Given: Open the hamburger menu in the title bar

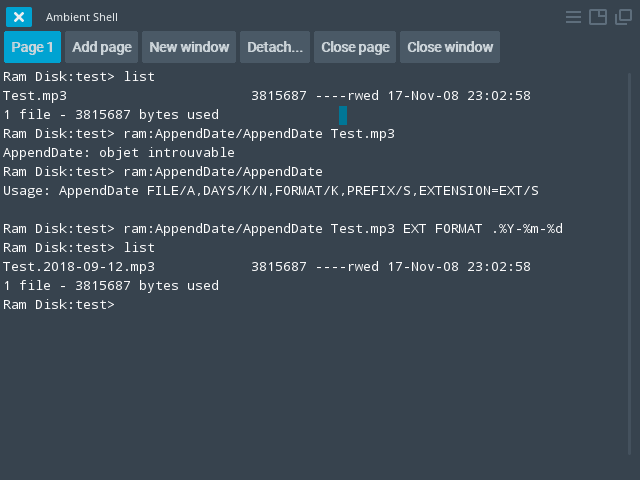Looking at the screenshot, I should (x=574, y=17).
